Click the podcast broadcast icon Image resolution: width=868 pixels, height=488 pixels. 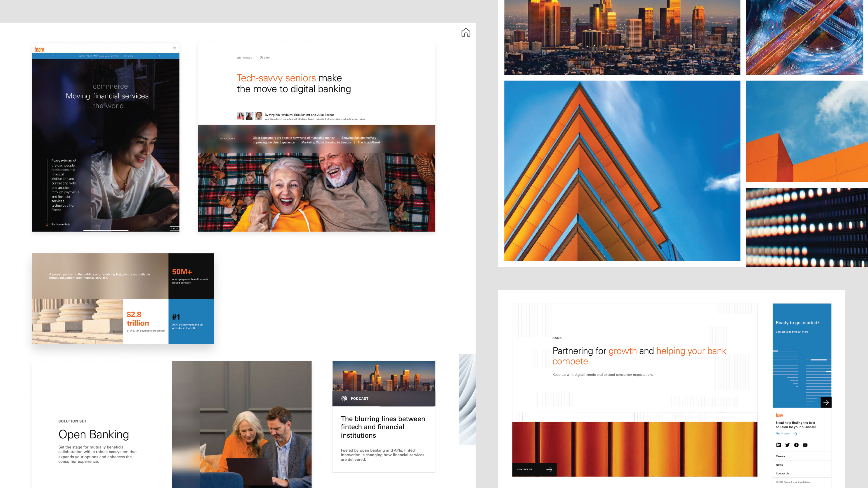pos(344,398)
